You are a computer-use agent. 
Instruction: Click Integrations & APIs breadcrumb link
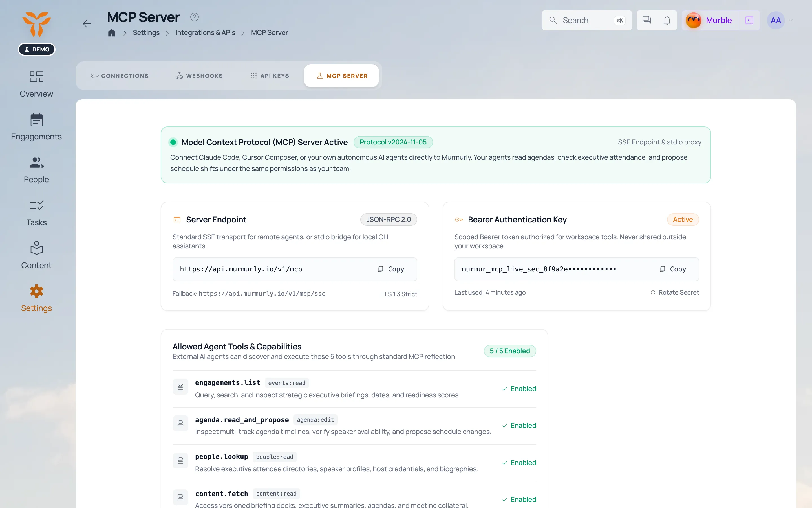coord(205,32)
